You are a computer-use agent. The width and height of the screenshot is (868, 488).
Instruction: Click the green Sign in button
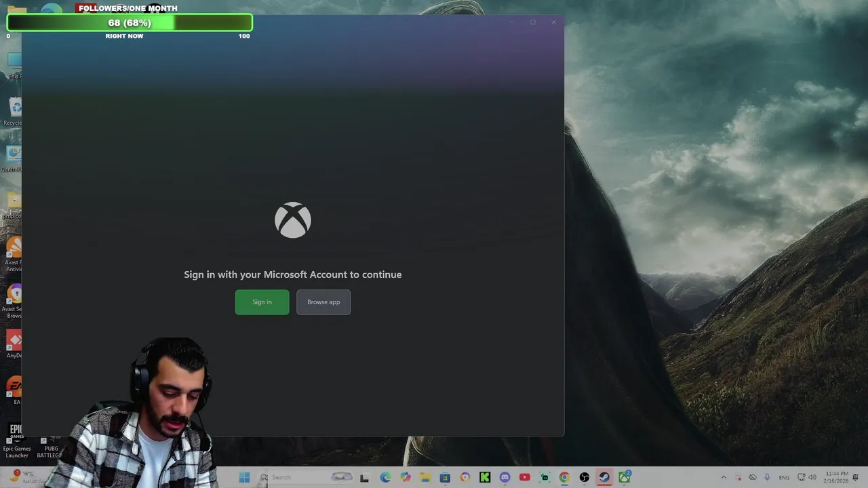[x=262, y=302]
